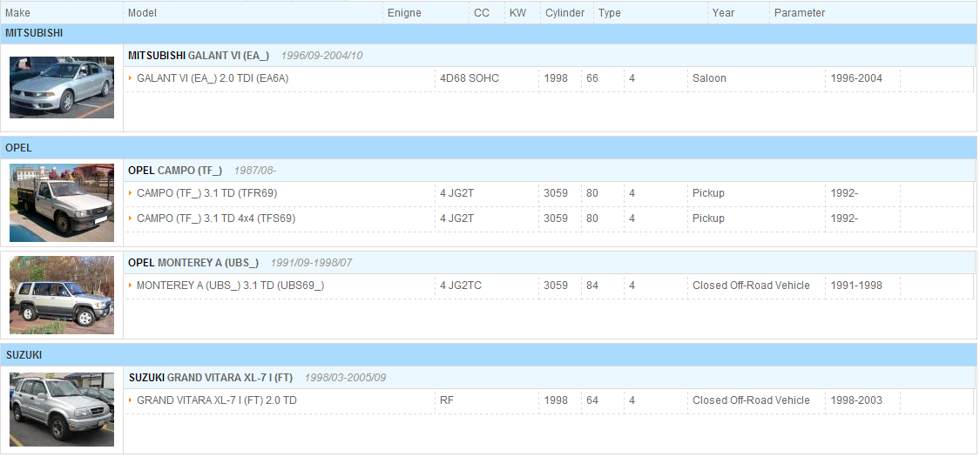Select 4 JG2T engine in CAMPO TFR69 row

[x=456, y=193]
